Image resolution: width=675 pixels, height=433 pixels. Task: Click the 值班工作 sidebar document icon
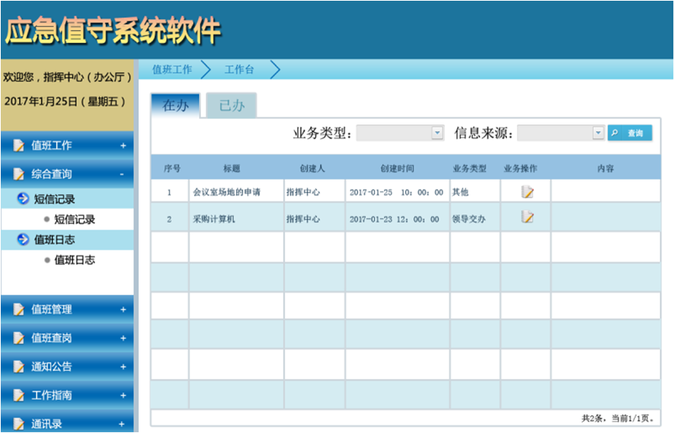19,145
